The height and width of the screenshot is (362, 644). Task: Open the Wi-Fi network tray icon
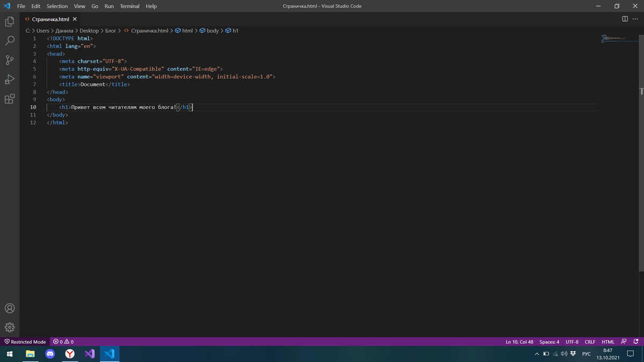point(555,354)
